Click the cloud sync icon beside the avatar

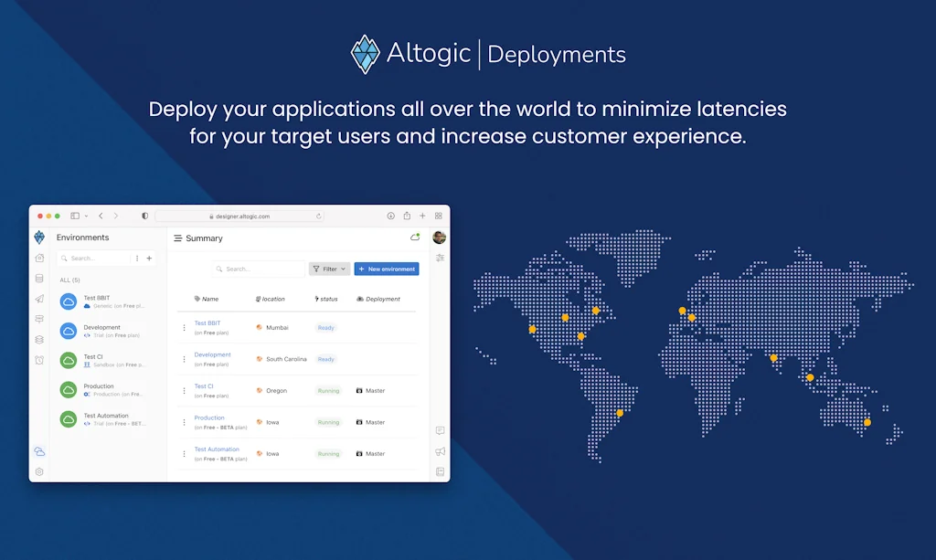[x=416, y=236]
